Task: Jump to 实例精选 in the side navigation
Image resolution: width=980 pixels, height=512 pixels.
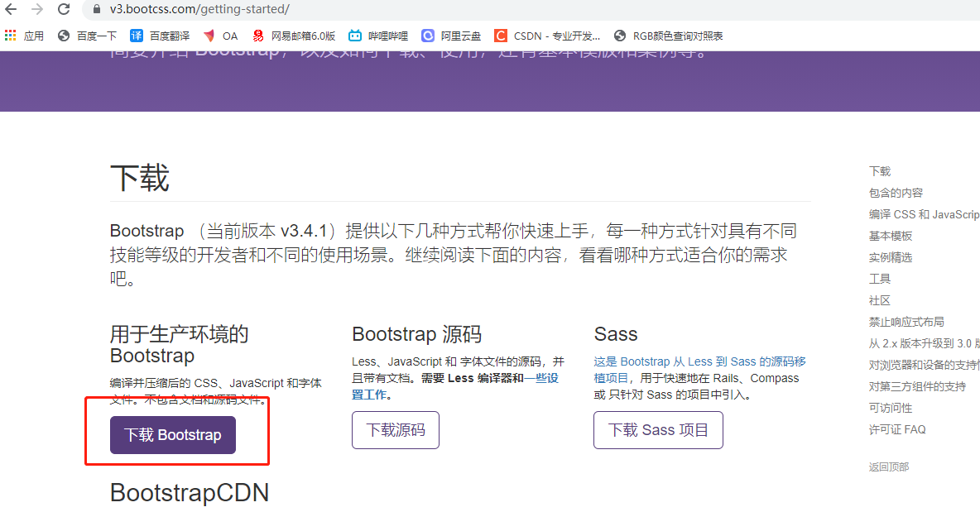Action: click(x=891, y=257)
